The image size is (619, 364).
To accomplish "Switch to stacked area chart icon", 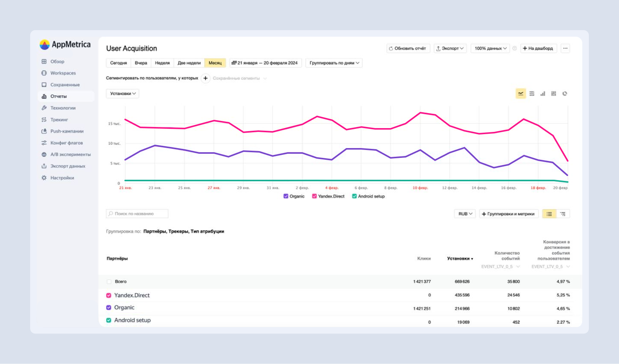I will [532, 94].
